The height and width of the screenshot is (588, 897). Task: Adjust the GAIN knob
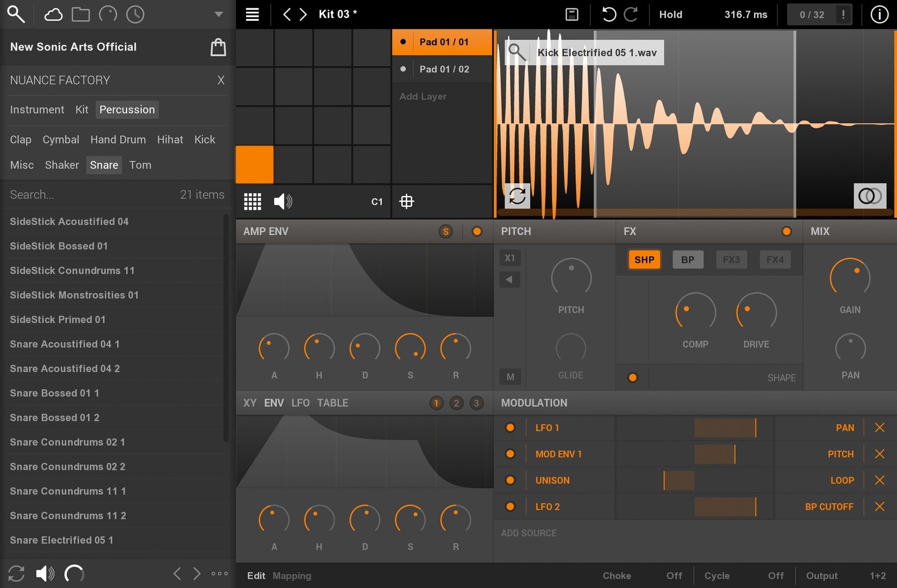point(850,277)
